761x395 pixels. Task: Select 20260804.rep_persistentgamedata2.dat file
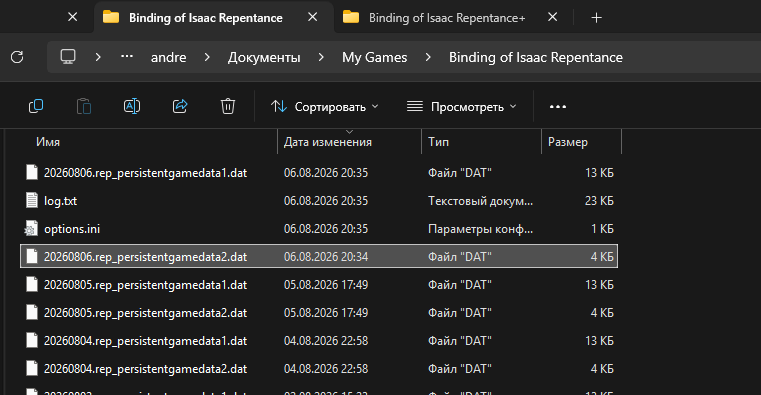click(x=319, y=369)
